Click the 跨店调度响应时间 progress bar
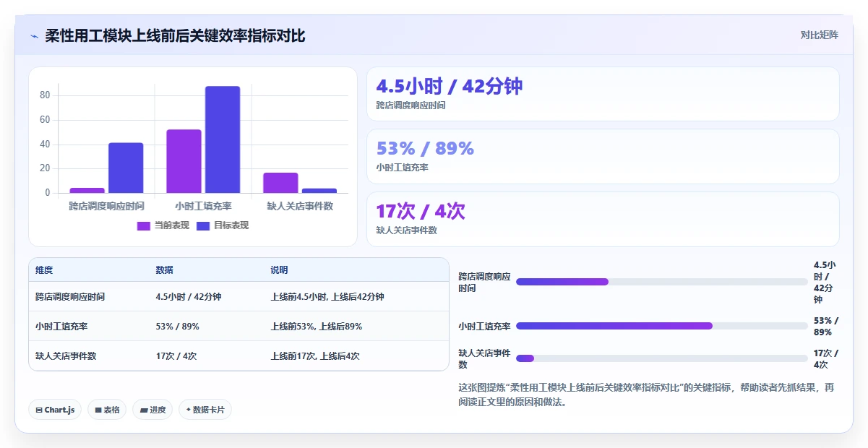 661,282
